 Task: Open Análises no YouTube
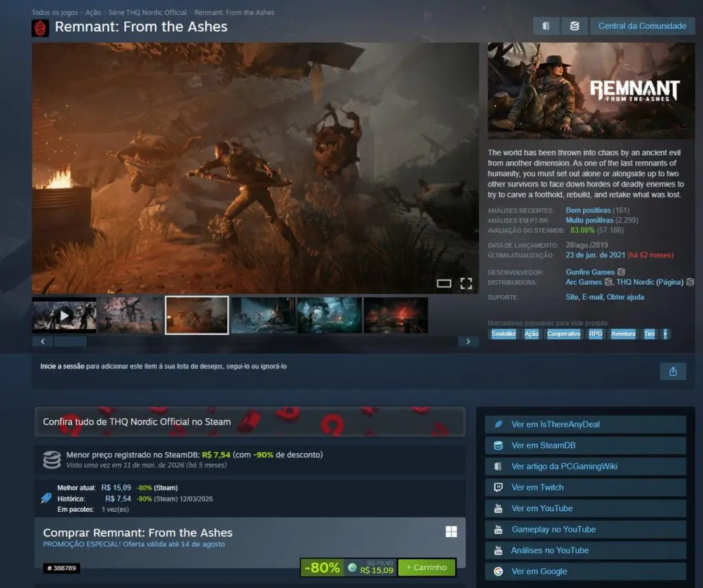tap(586, 550)
